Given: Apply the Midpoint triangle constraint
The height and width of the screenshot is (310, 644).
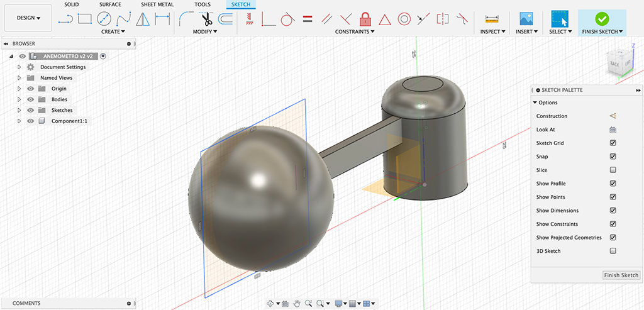Looking at the screenshot, I should pyautogui.click(x=385, y=19).
